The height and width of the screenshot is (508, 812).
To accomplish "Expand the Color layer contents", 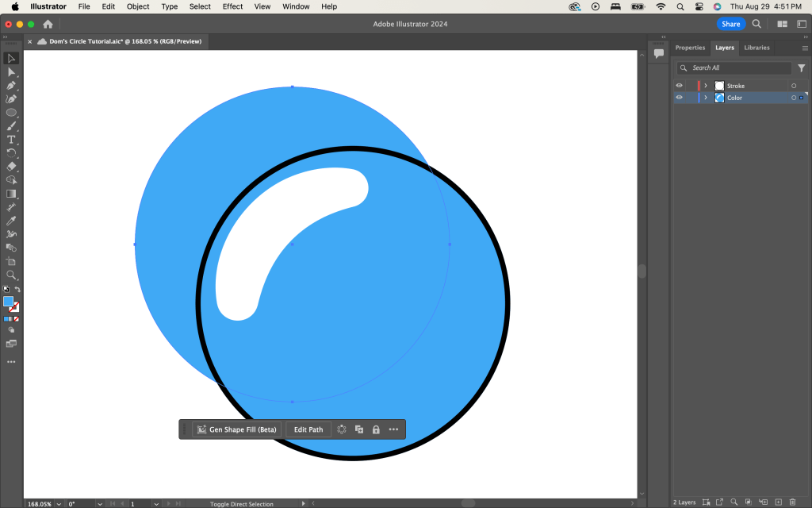I will 706,98.
